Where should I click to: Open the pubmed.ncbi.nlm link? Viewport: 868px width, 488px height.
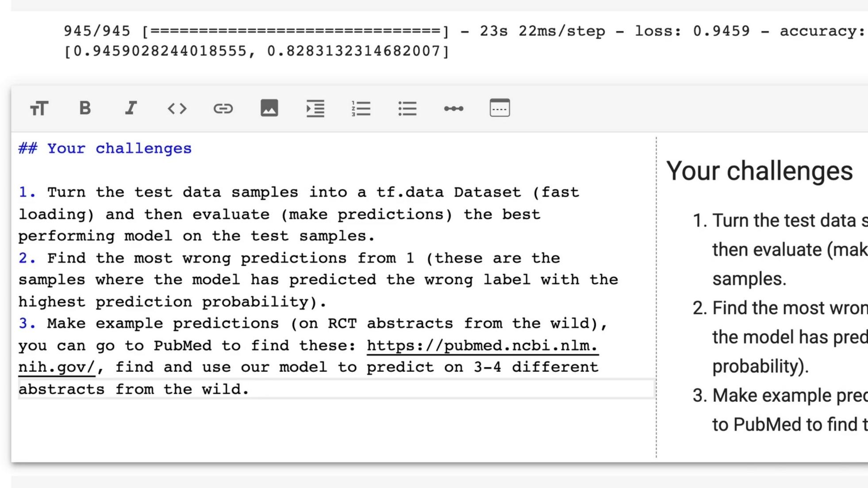tap(481, 345)
